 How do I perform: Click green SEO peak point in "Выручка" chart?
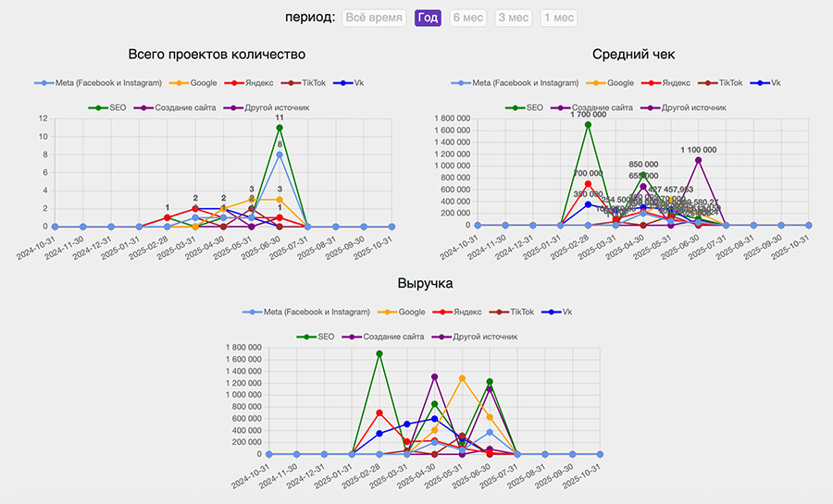click(379, 353)
